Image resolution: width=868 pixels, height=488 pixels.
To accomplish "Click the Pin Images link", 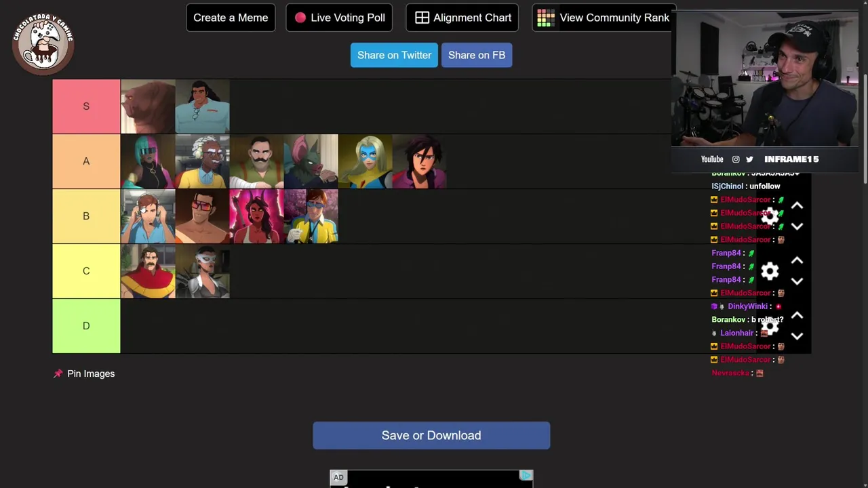I will click(x=91, y=373).
